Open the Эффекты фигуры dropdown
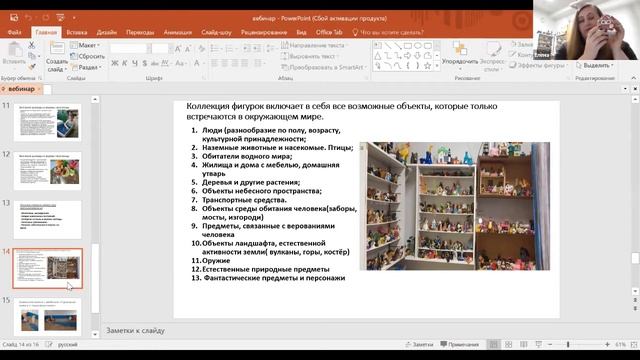640x360 pixels. [539, 65]
